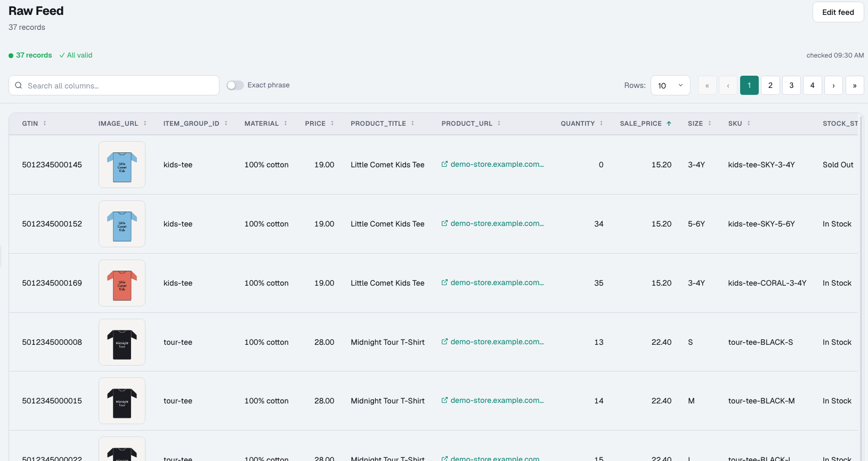The image size is (868, 461).
Task: Open product URL for tour-tee-BLACK-M
Action: [492, 400]
